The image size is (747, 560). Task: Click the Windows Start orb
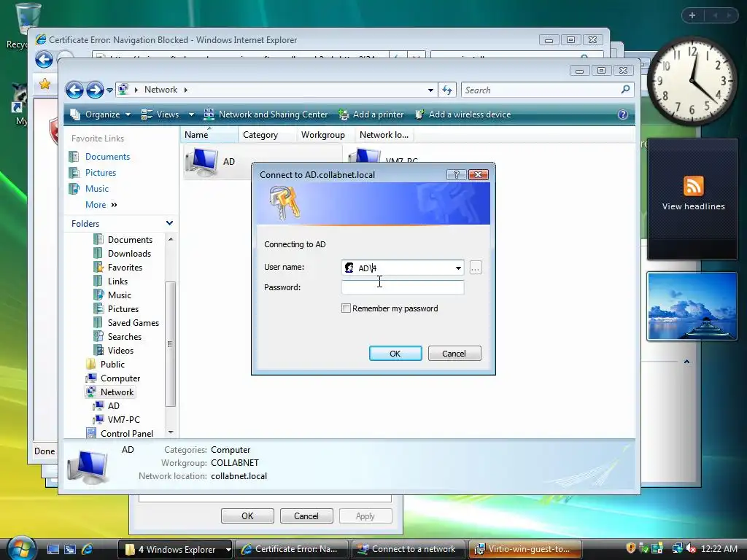(21, 548)
